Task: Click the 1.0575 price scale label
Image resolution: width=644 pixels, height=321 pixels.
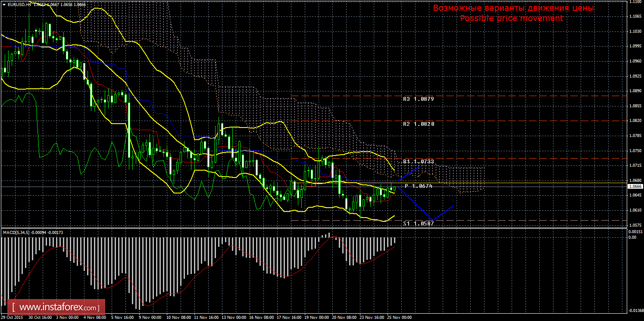Action: [634, 225]
